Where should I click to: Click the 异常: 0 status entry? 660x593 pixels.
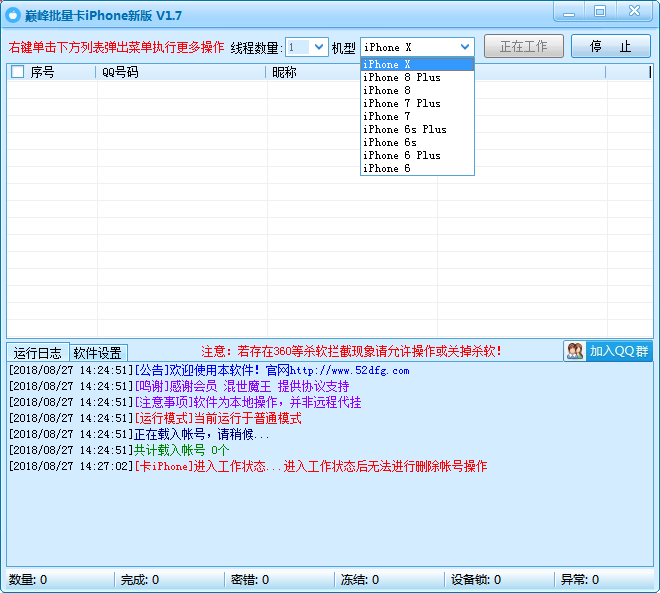pos(580,580)
